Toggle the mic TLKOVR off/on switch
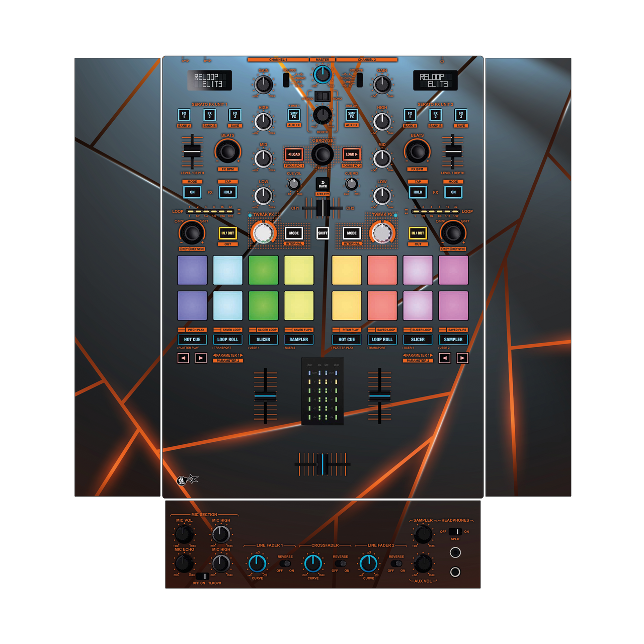644x644 pixels. 202,576
